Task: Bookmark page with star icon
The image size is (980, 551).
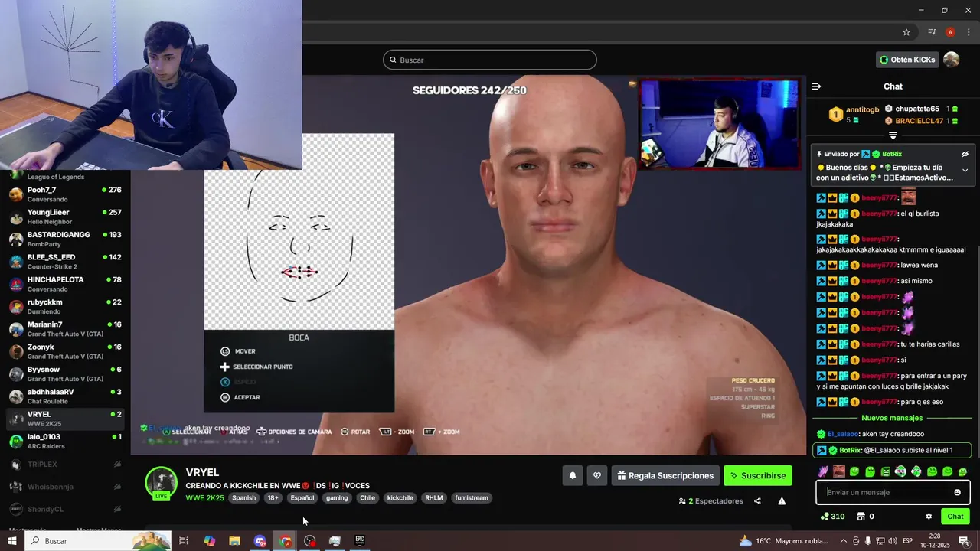Action: point(906,32)
